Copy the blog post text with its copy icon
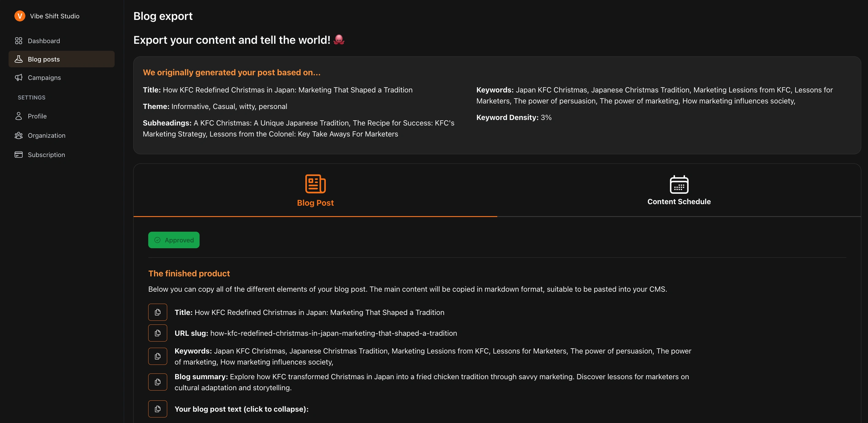 pos(157,409)
